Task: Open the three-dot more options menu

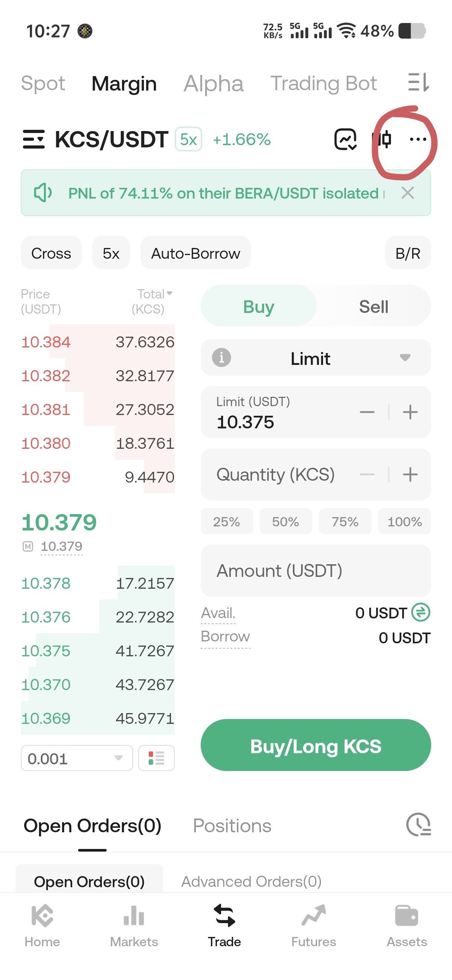Action: 418,140
